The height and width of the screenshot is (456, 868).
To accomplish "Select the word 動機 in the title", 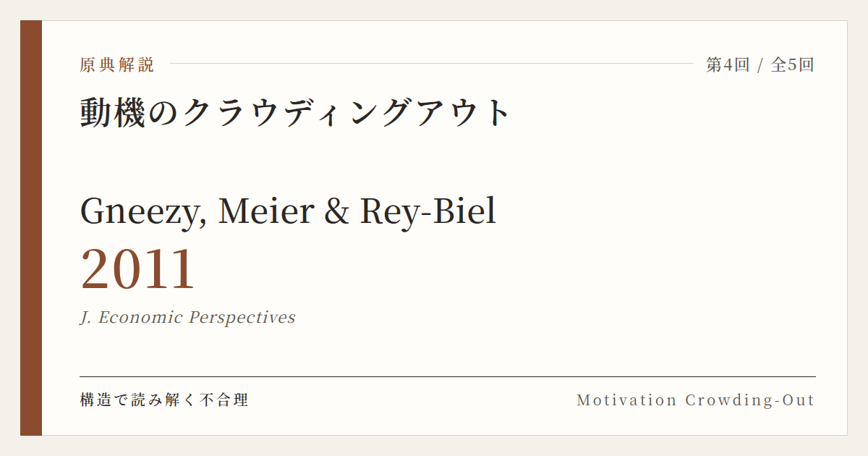I will (114, 113).
